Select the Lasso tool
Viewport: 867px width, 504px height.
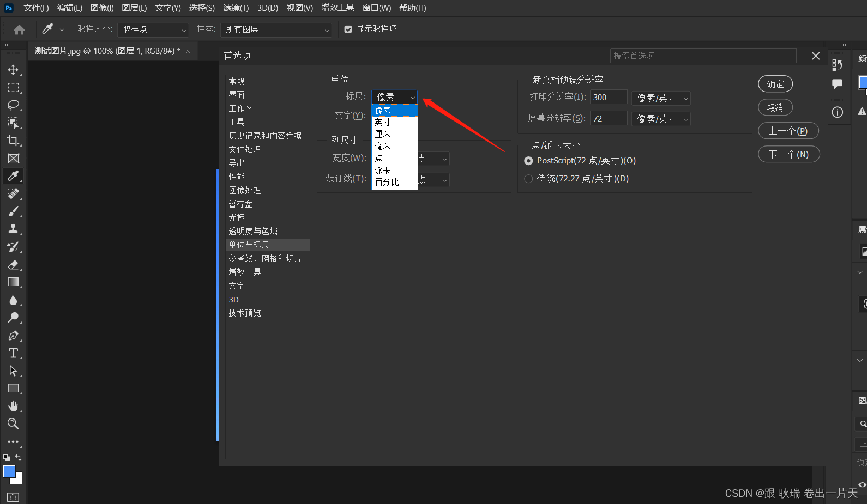click(x=13, y=105)
